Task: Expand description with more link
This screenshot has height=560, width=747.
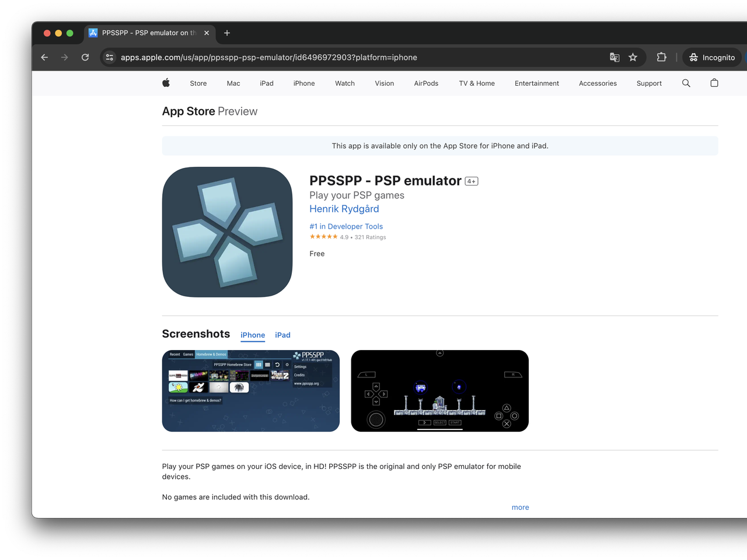Action: [521, 508]
